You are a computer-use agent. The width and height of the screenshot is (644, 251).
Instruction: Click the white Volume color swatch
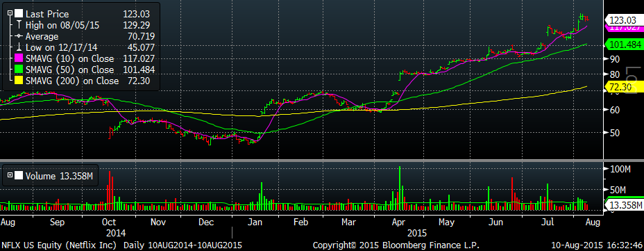[x=19, y=176]
